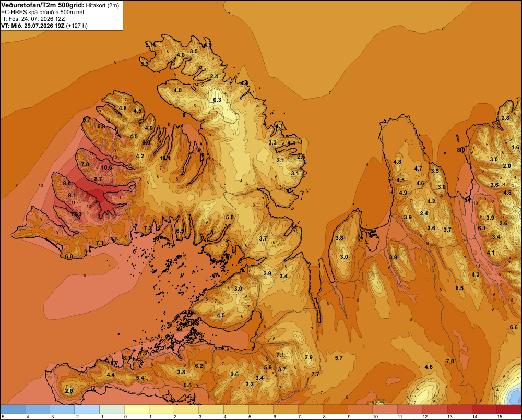Click the 6.6 temperature value on the map
Viewport: 522px width, 420px height.
pyautogui.click(x=514, y=327)
